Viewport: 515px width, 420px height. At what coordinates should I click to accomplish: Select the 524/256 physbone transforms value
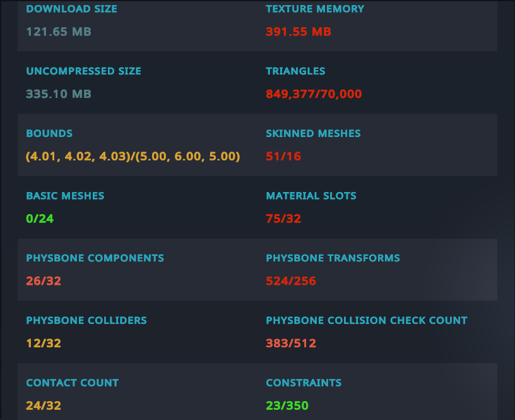coord(291,281)
